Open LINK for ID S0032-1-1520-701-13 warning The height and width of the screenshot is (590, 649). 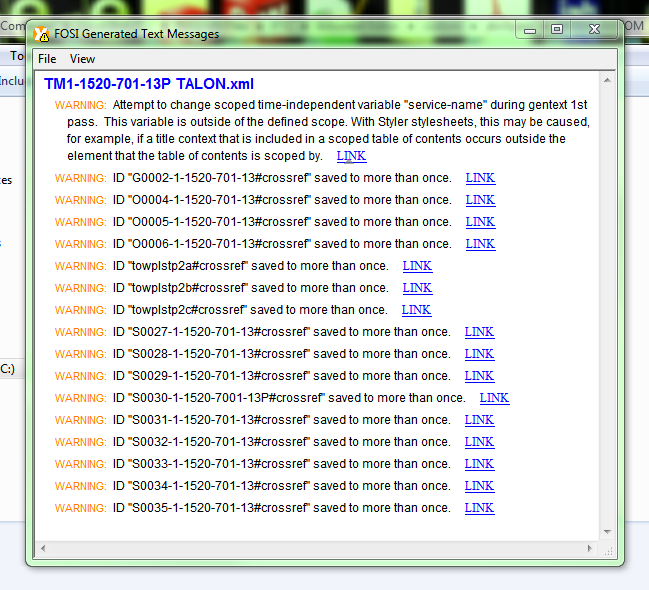pyautogui.click(x=479, y=442)
